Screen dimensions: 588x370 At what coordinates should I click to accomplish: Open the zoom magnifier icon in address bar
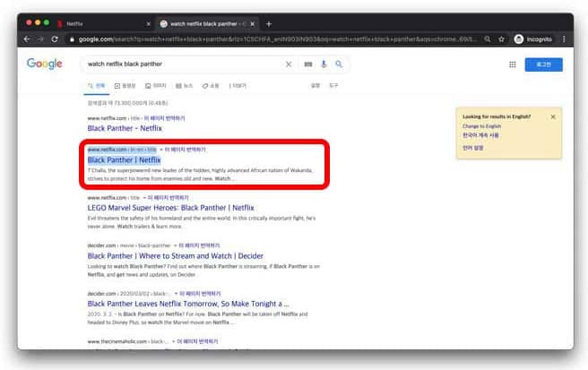tap(487, 39)
